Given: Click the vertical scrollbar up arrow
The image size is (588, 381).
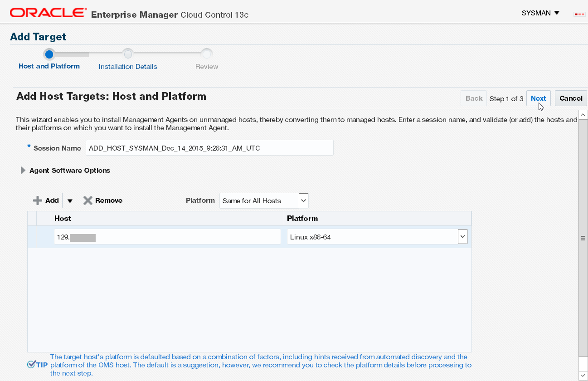Looking at the screenshot, I should (x=583, y=114).
